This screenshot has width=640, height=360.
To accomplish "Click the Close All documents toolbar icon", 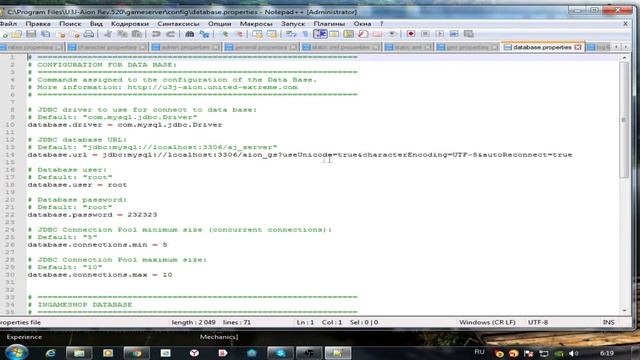I will pos(75,34).
